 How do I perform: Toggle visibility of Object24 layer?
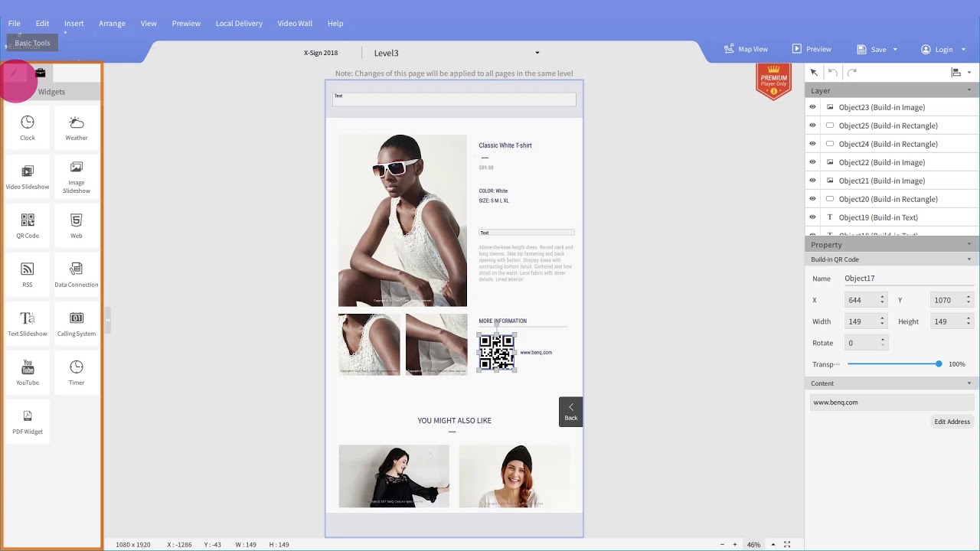tap(813, 144)
